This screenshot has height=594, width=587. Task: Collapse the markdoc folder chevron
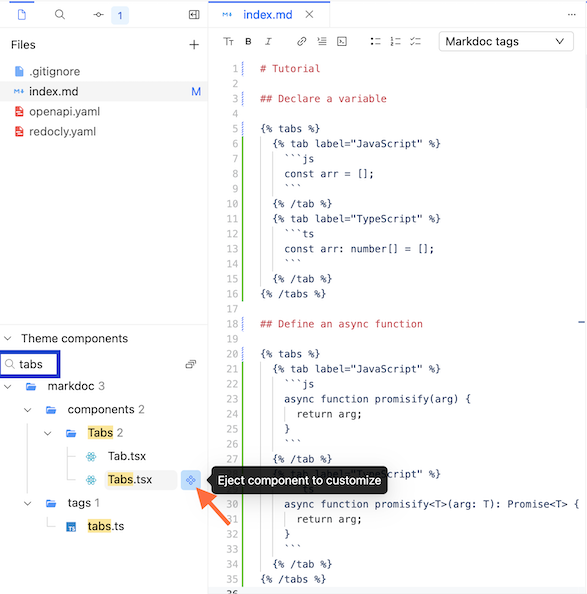tap(8, 386)
